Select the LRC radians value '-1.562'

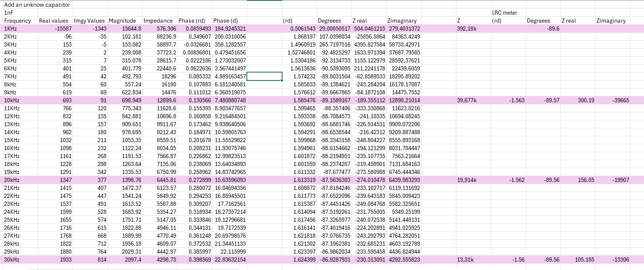pos(516,180)
